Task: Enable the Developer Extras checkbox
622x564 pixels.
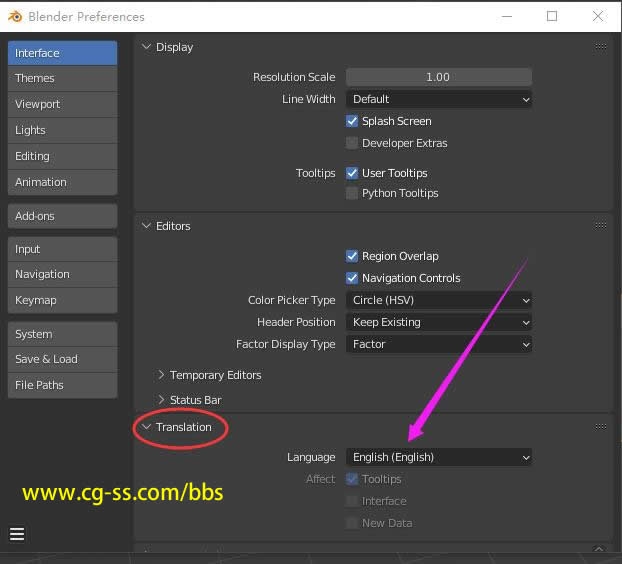Action: coord(352,143)
